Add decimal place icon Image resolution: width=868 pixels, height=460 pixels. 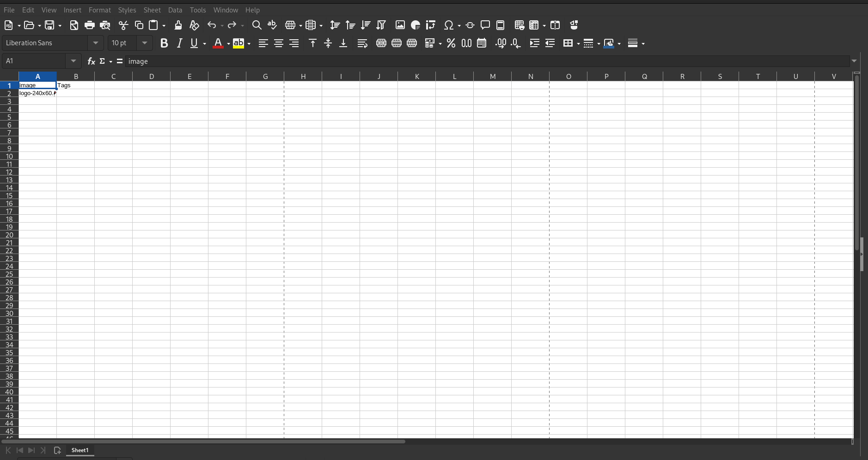pyautogui.click(x=501, y=43)
